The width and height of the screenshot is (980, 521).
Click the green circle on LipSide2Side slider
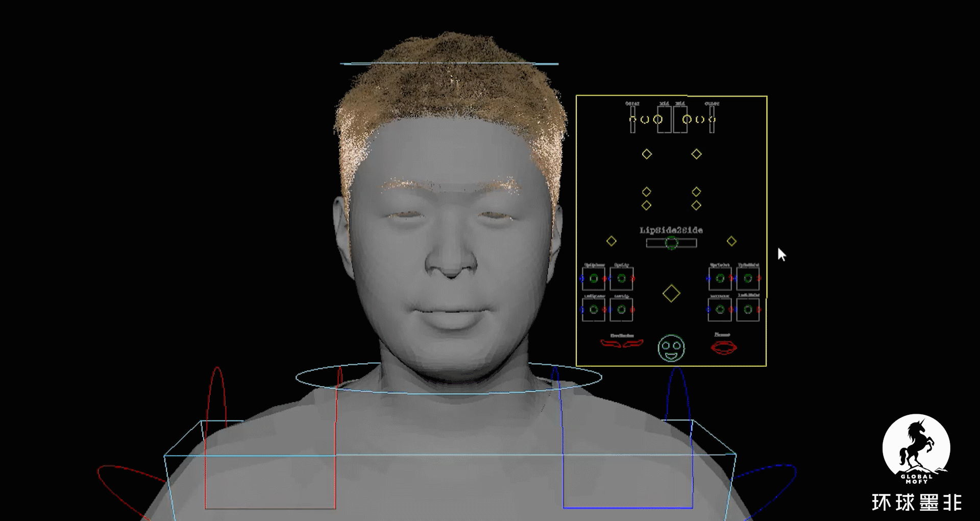tap(672, 243)
